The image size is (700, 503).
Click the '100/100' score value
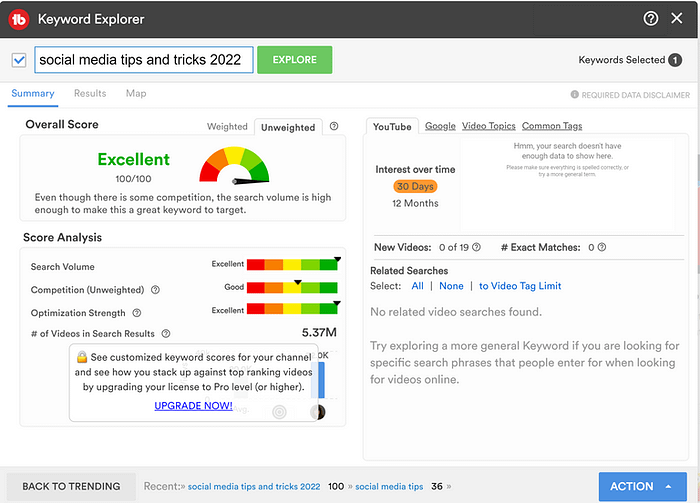click(133, 179)
